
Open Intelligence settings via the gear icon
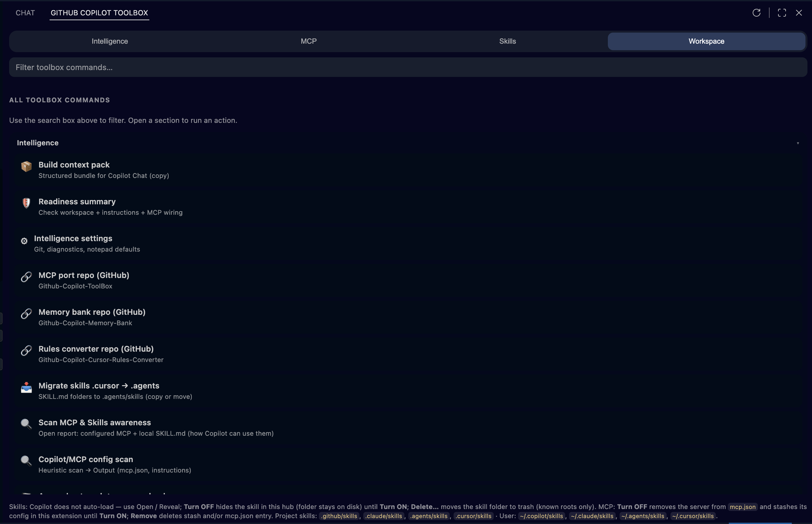pos(24,241)
